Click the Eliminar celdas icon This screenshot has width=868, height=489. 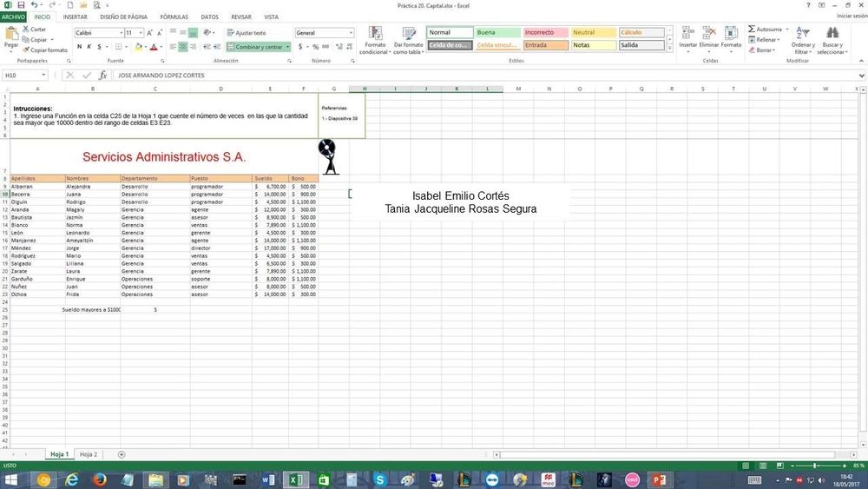click(709, 35)
